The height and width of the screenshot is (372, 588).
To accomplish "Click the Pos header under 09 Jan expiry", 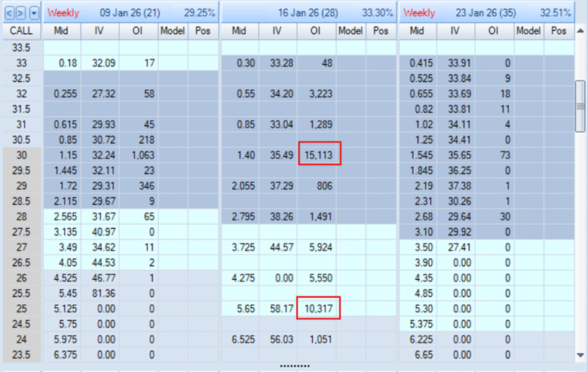I will coord(202,31).
